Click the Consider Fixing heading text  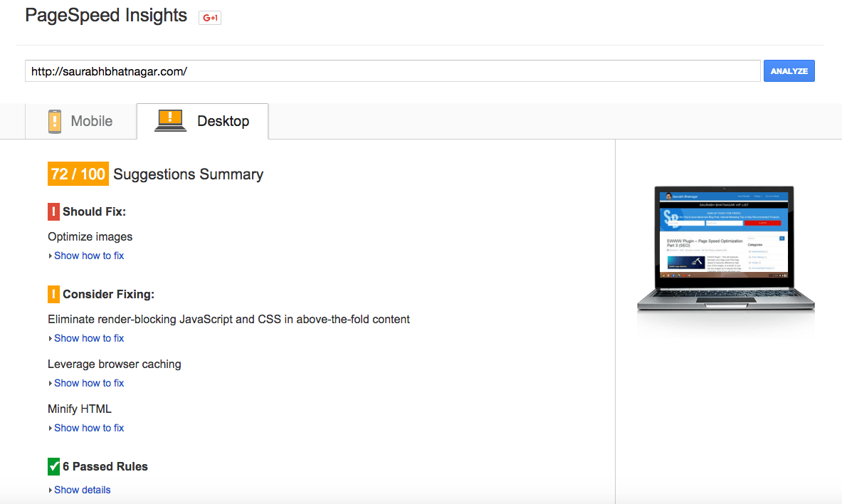click(108, 295)
